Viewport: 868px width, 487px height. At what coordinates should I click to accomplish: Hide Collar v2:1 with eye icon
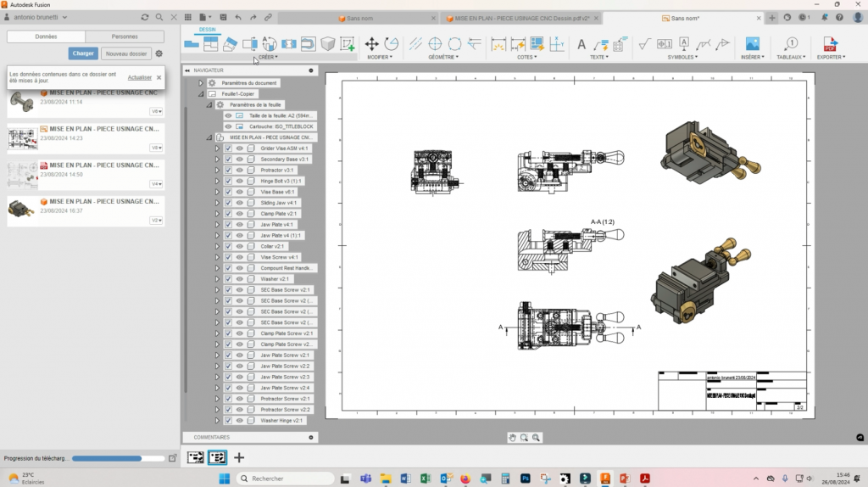tap(240, 247)
